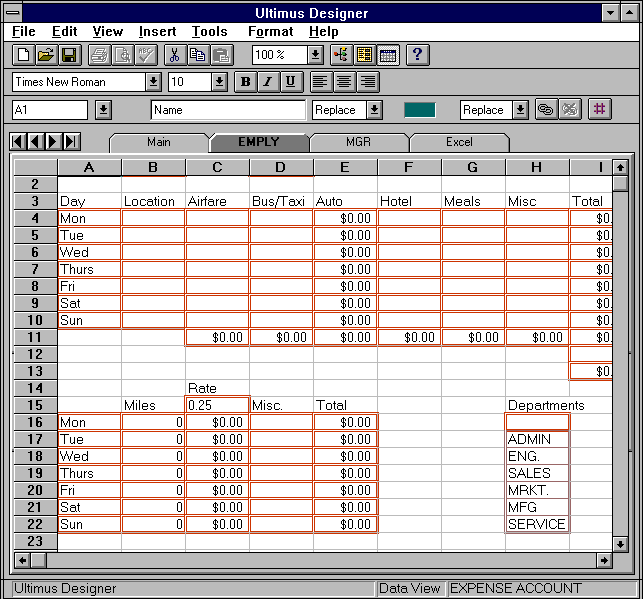Click the Name input field

(228, 110)
